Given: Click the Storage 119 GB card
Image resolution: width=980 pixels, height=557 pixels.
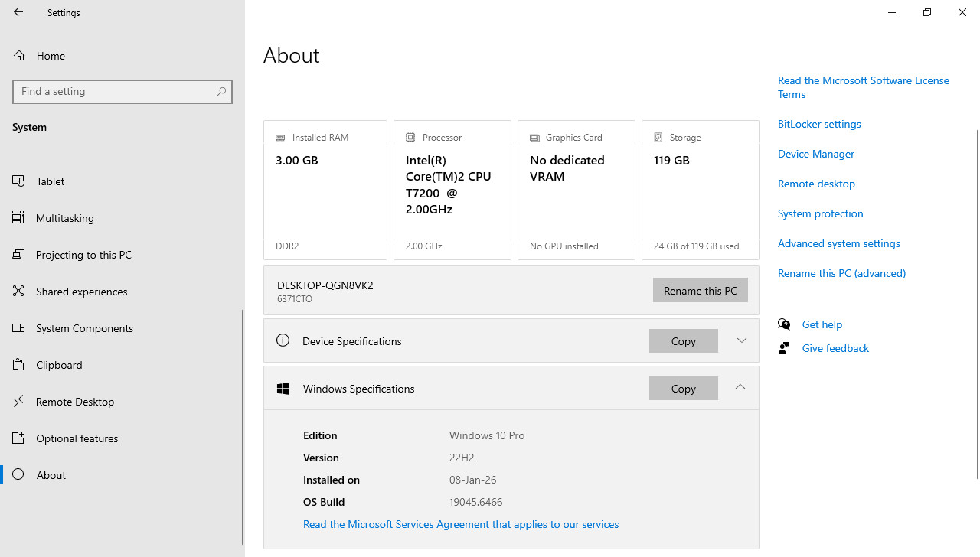Looking at the screenshot, I should click(x=701, y=190).
